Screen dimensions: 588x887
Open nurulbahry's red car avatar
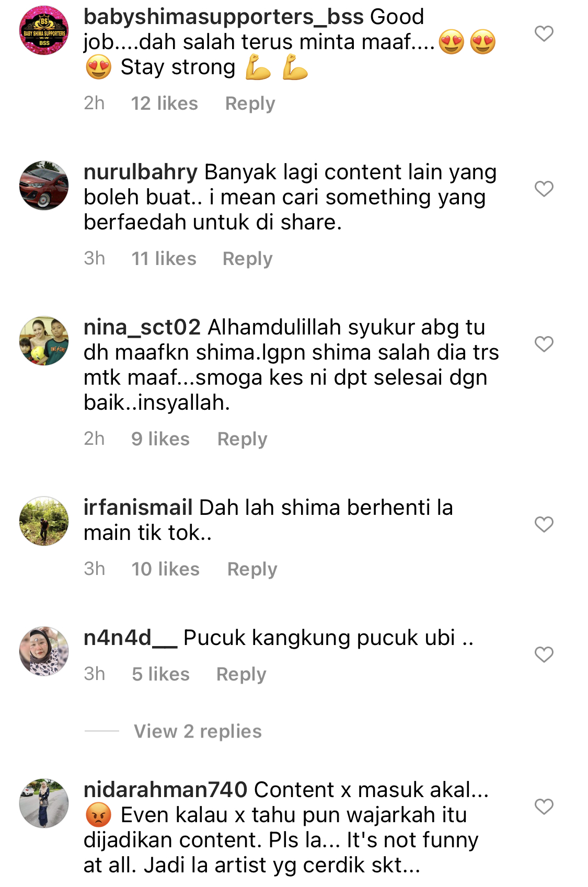44,186
